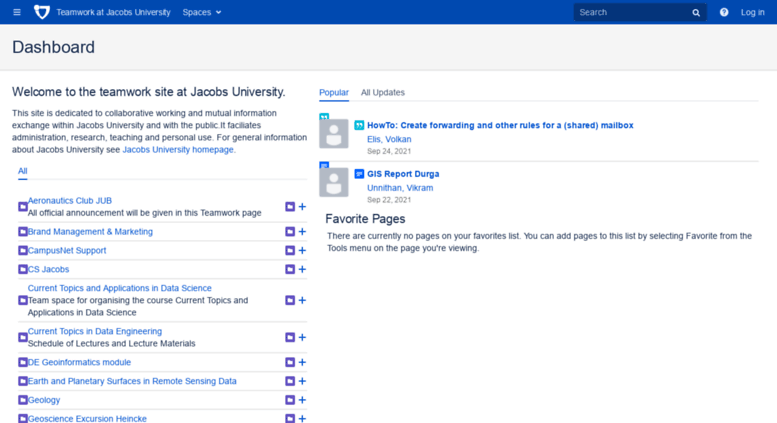Switch to the All Updates tab
Screen dimensions: 777x423
pos(383,92)
